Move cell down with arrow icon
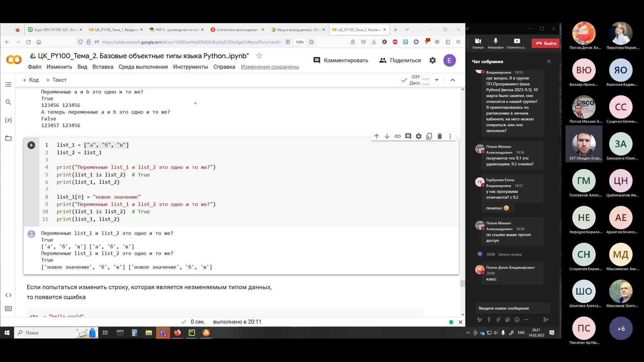The image size is (644, 362). coord(387,136)
